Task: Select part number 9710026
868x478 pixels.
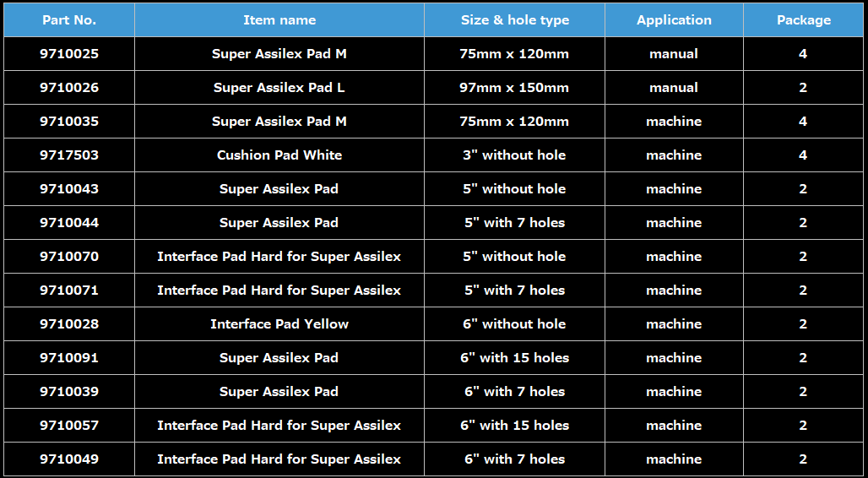Action: coord(69,88)
